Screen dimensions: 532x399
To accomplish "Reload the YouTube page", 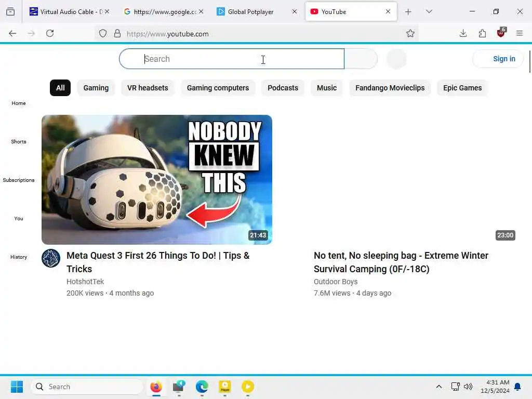I will click(50, 33).
